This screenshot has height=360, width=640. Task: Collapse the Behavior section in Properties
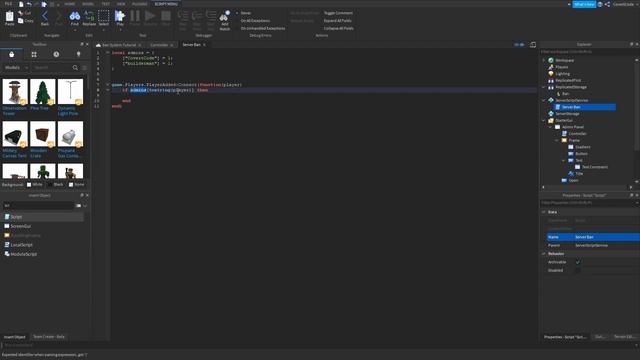click(x=544, y=254)
